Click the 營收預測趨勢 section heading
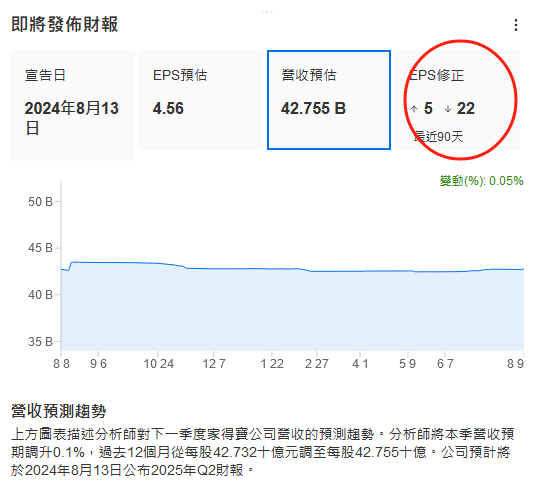The image size is (536, 483). point(59,411)
